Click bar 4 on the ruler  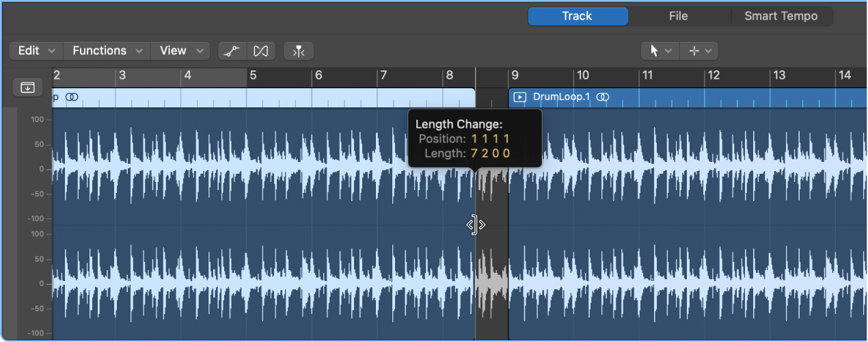pos(188,75)
